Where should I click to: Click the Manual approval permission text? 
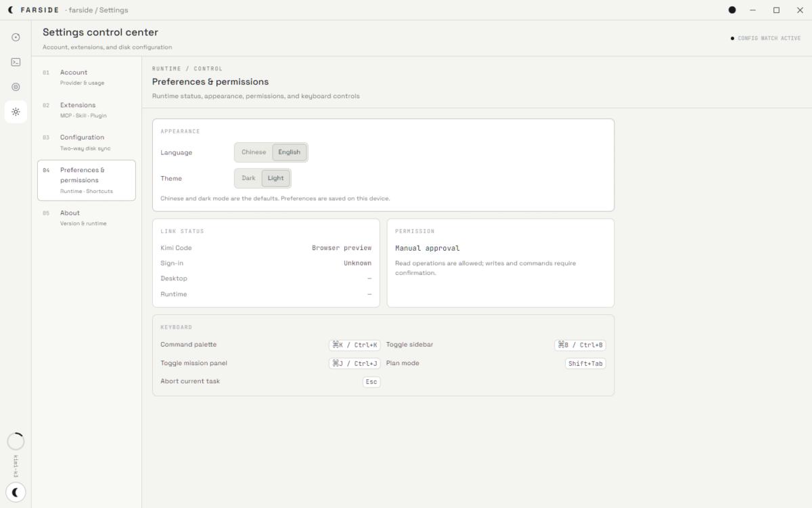coord(427,248)
